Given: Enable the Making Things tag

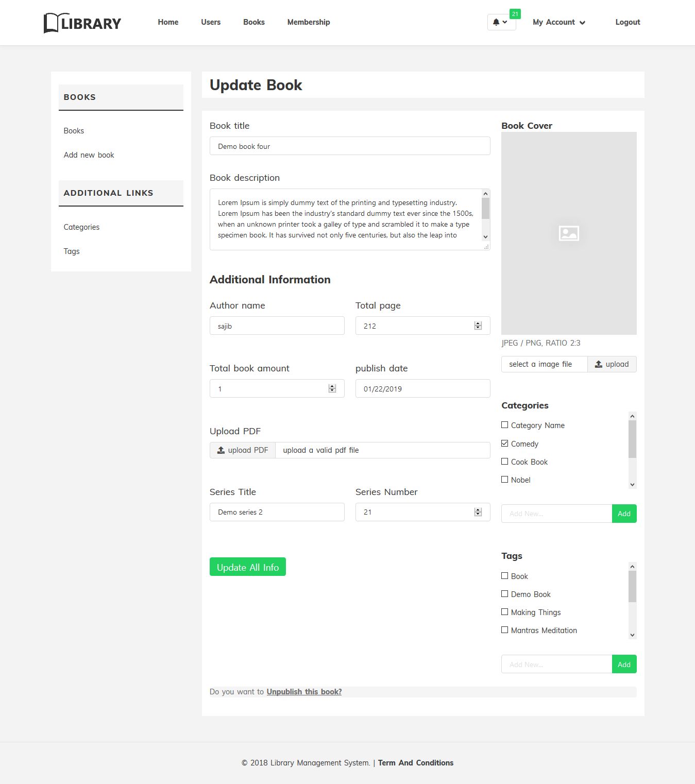Looking at the screenshot, I should 505,612.
